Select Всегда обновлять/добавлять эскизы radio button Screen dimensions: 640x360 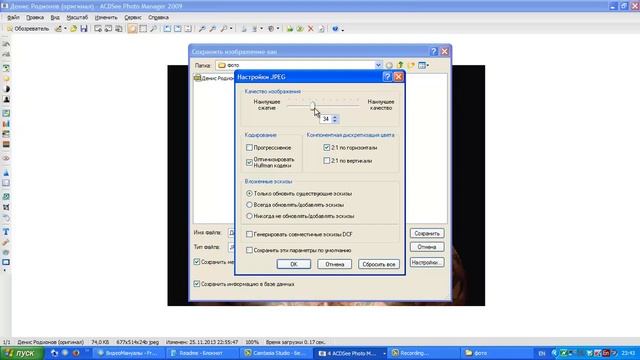[x=249, y=205]
